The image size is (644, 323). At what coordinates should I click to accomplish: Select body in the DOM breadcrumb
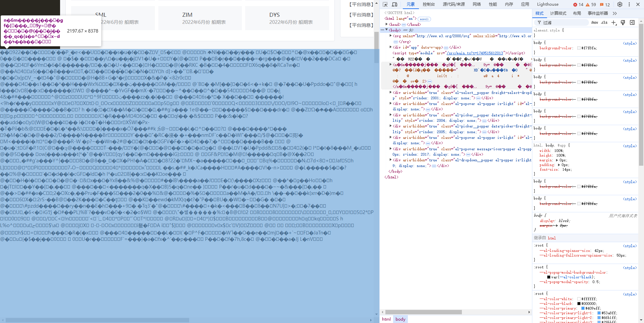click(400, 319)
